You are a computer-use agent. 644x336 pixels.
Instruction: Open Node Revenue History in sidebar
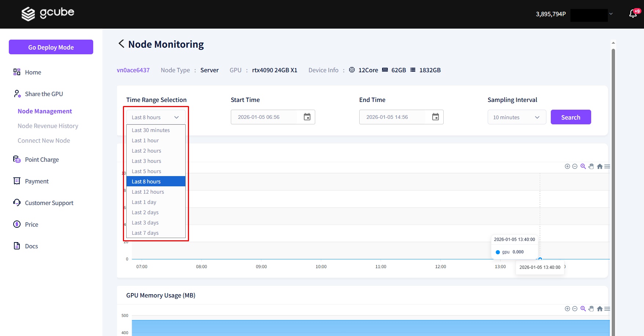tap(48, 126)
